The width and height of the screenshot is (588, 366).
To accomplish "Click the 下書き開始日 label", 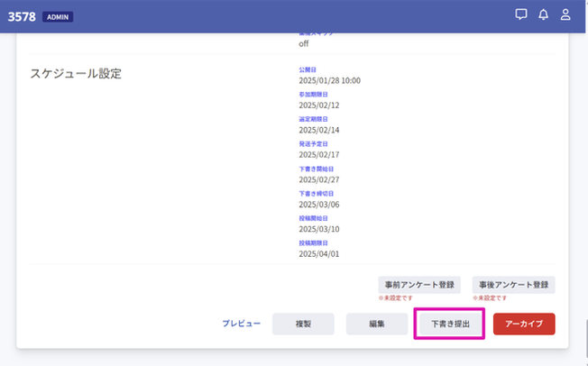I will coord(317,169).
